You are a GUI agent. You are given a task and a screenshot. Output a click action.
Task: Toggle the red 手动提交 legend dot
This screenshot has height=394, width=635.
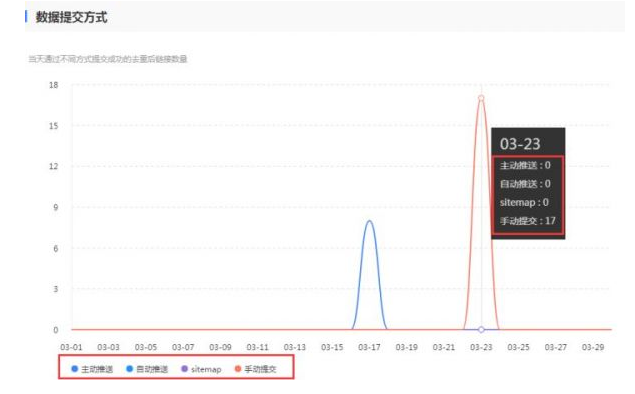coord(238,368)
